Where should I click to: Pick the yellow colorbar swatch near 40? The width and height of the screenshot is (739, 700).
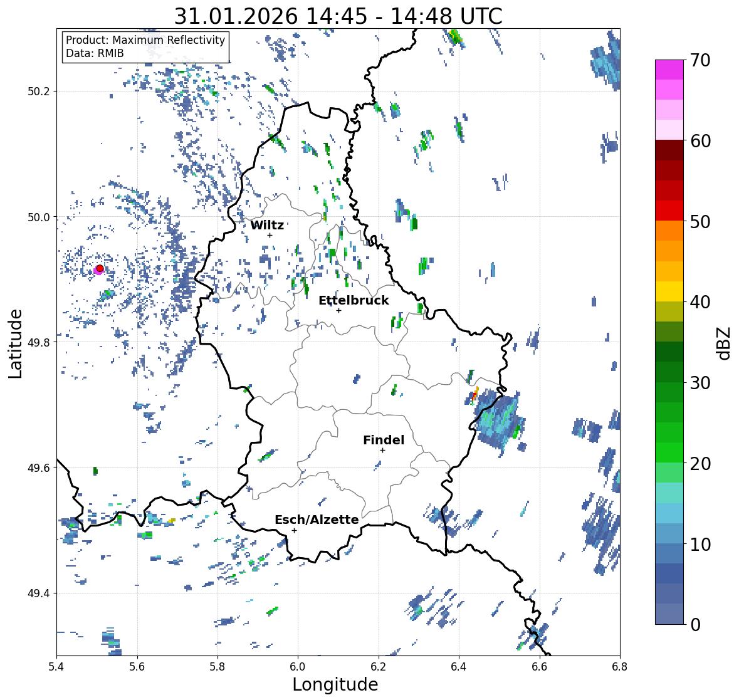[x=669, y=291]
